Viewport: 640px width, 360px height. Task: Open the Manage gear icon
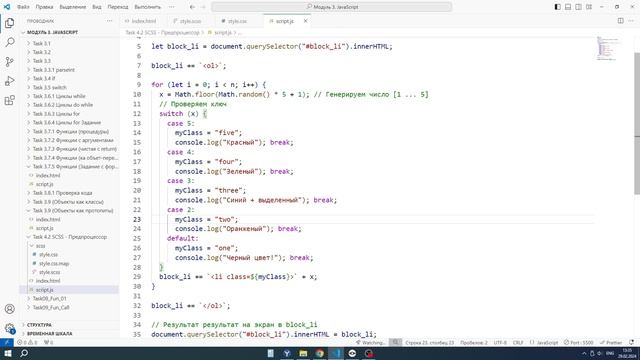click(9, 328)
